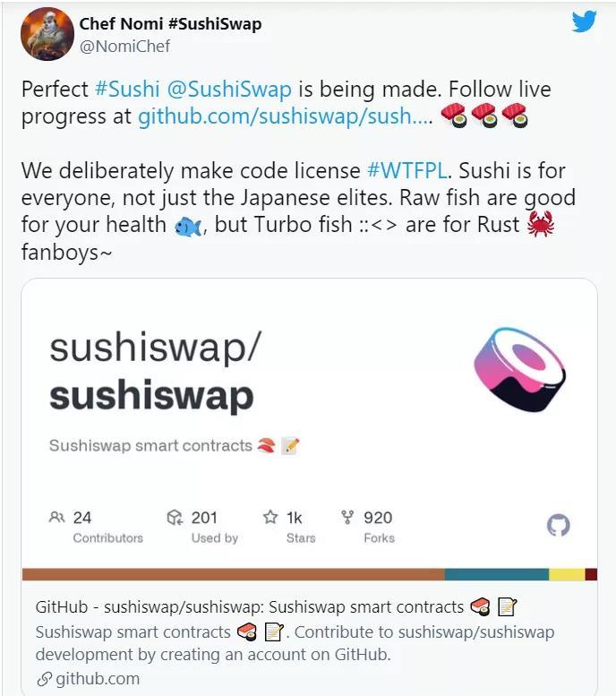616x696 pixels.
Task: Click the red crab emoji
Action: [540, 224]
